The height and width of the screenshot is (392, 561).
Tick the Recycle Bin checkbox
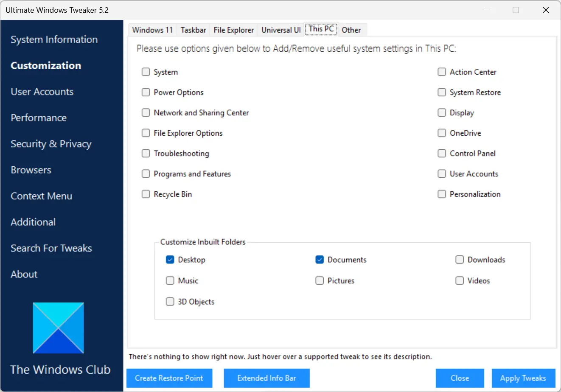(146, 194)
